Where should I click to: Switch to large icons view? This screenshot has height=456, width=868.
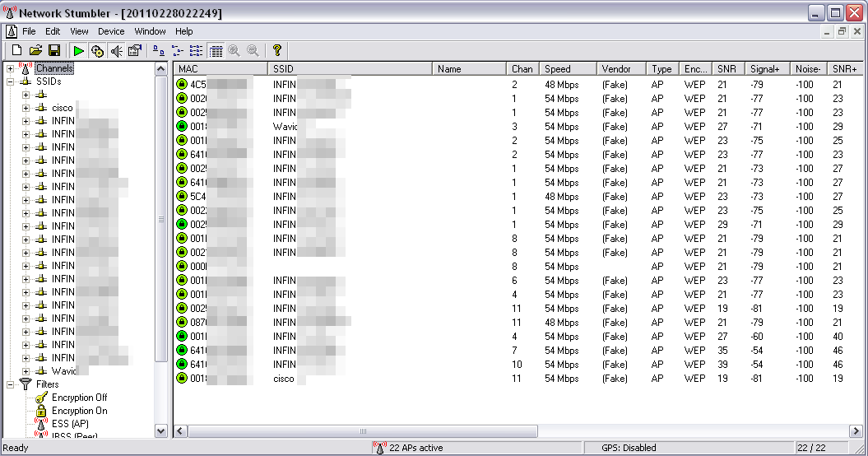[159, 51]
